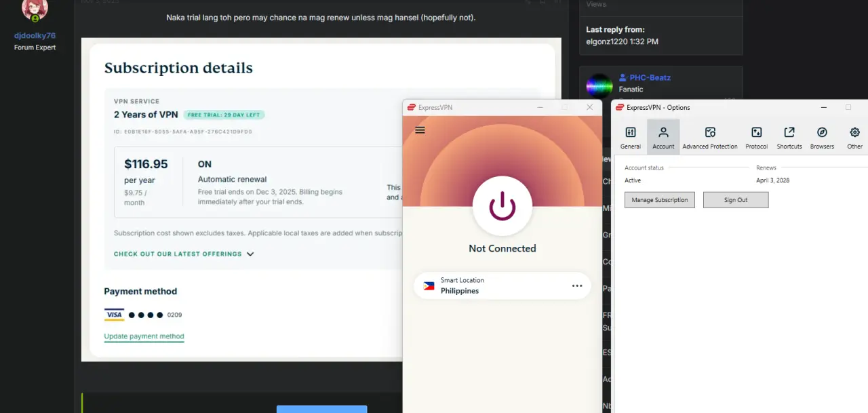The image size is (868, 413).
Task: Click the card ending 0209 text
Action: point(174,315)
